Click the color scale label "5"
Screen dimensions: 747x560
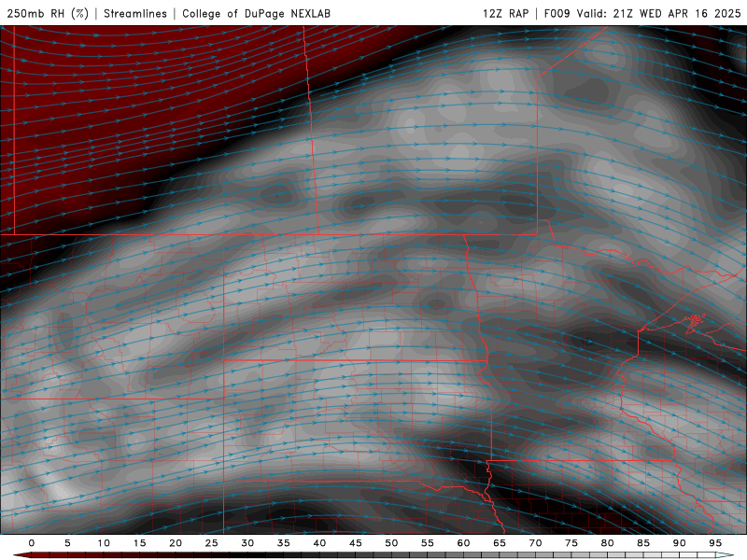(x=67, y=543)
